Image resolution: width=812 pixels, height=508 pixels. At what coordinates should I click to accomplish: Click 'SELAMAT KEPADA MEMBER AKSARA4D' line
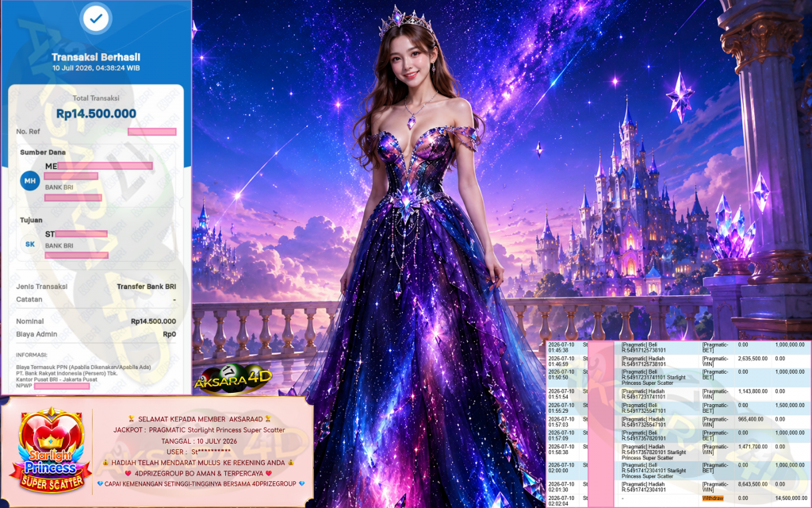click(199, 419)
